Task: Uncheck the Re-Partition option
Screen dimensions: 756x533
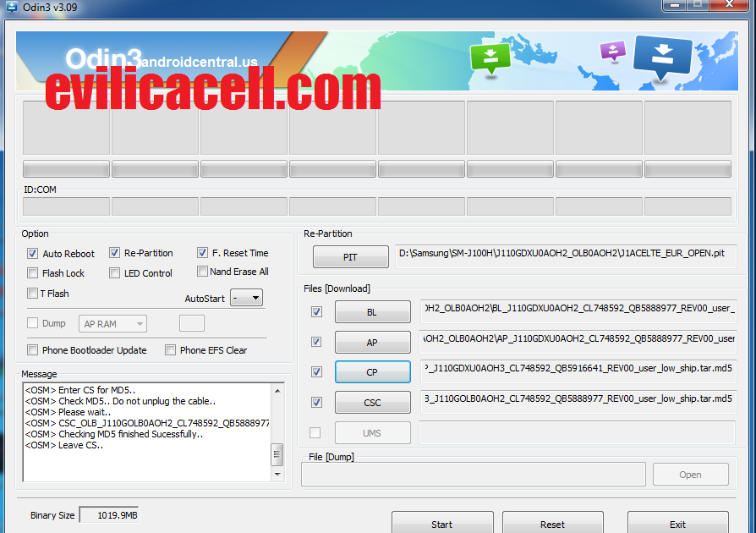Action: [x=114, y=252]
